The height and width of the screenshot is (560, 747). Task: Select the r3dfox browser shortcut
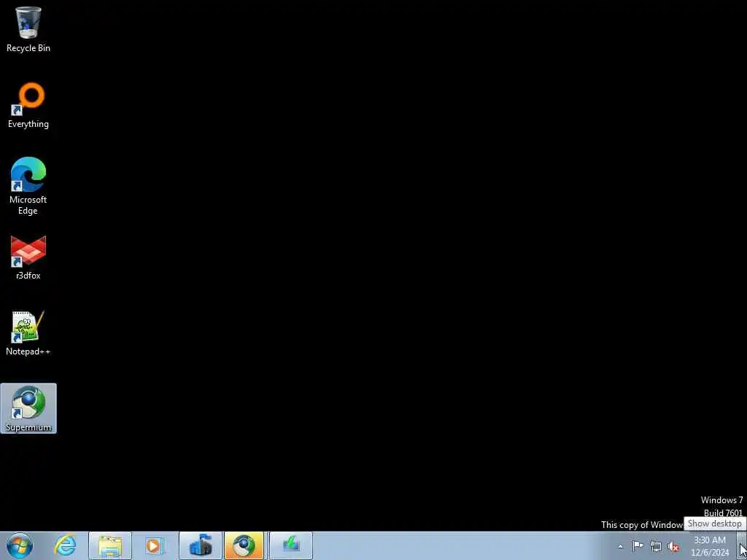pos(28,257)
